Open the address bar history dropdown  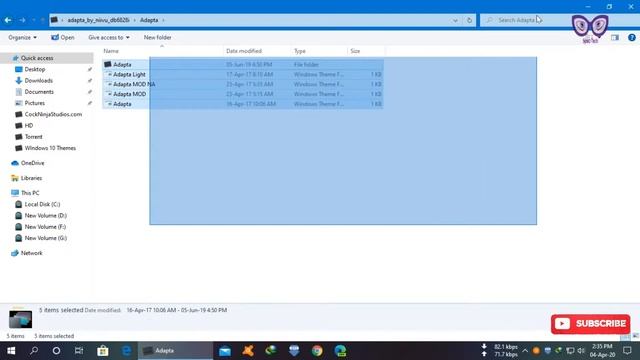[x=455, y=20]
